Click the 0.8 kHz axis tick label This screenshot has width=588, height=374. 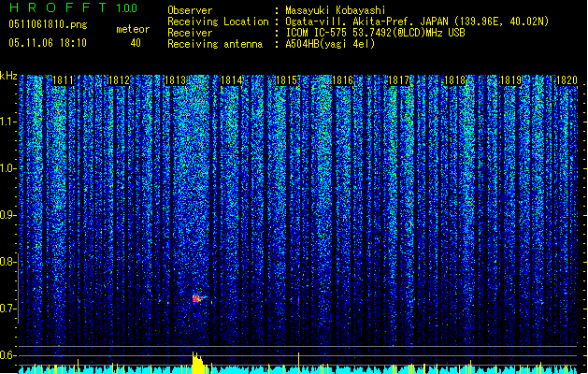(7, 262)
